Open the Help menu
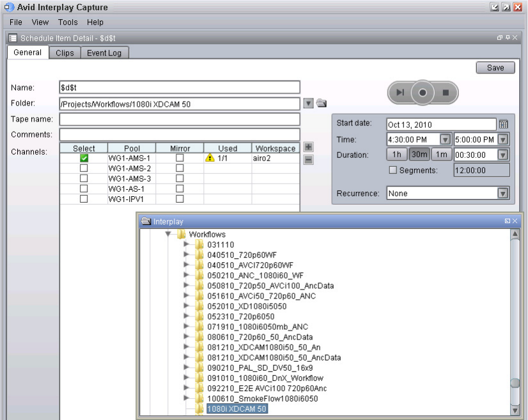The image size is (528, 420). click(x=95, y=22)
